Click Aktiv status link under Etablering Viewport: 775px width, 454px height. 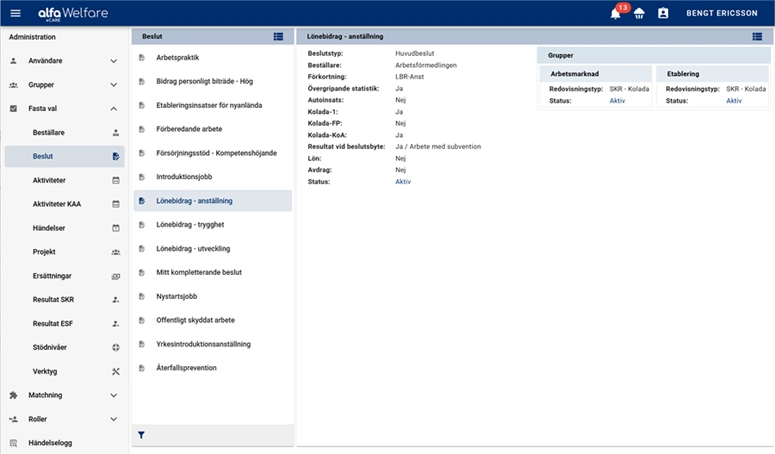click(734, 101)
